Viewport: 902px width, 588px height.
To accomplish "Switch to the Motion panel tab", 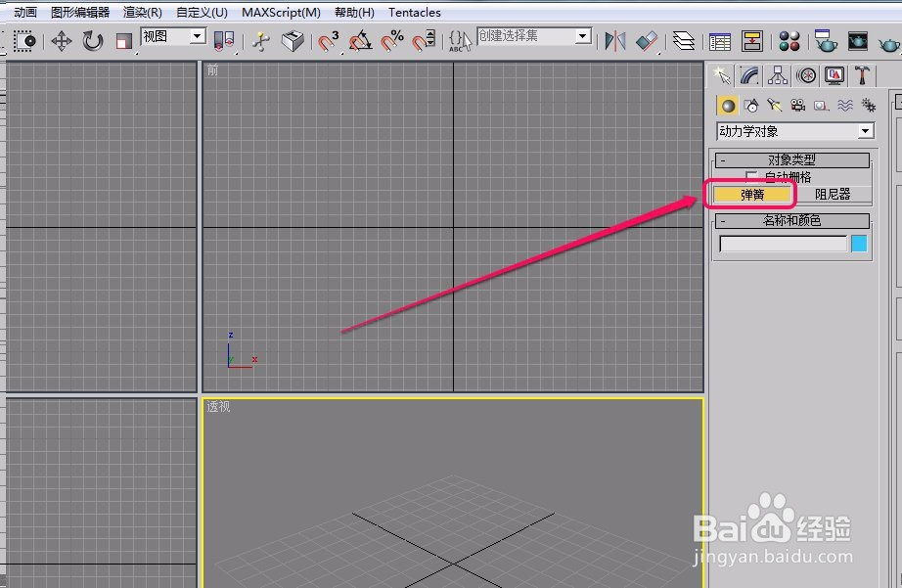I will (x=806, y=75).
